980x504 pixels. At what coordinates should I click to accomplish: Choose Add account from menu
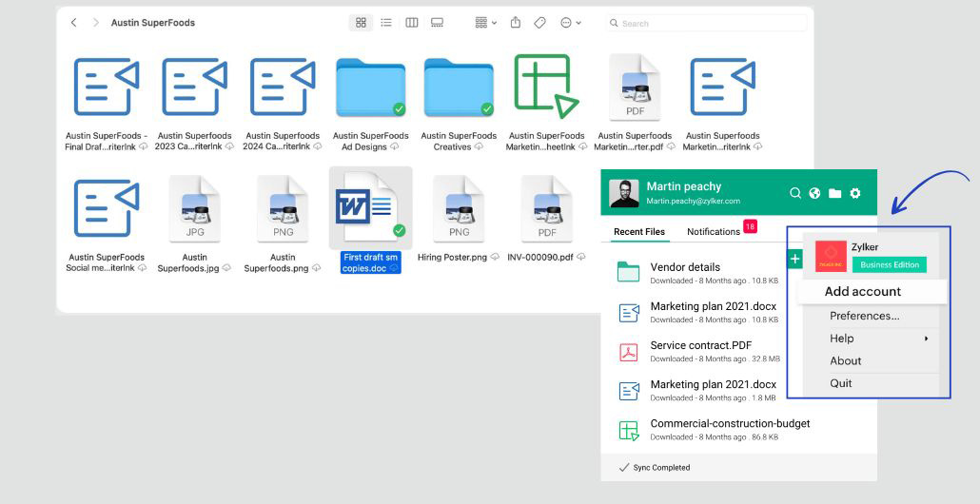coord(872,291)
